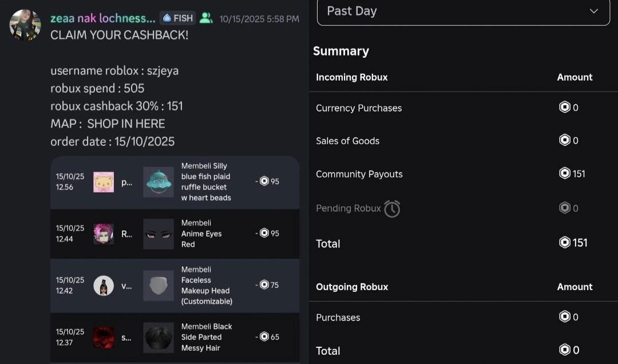Select the line username roblox : szjeya
Viewport: 618px width, 364px height.
point(114,70)
